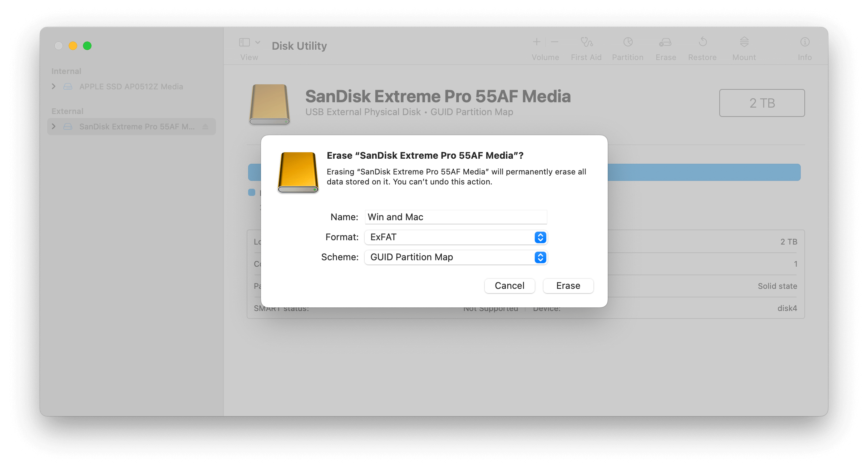Select APPLE SSD AP0512Z Media in sidebar
This screenshot has height=469, width=868.
coord(131,87)
